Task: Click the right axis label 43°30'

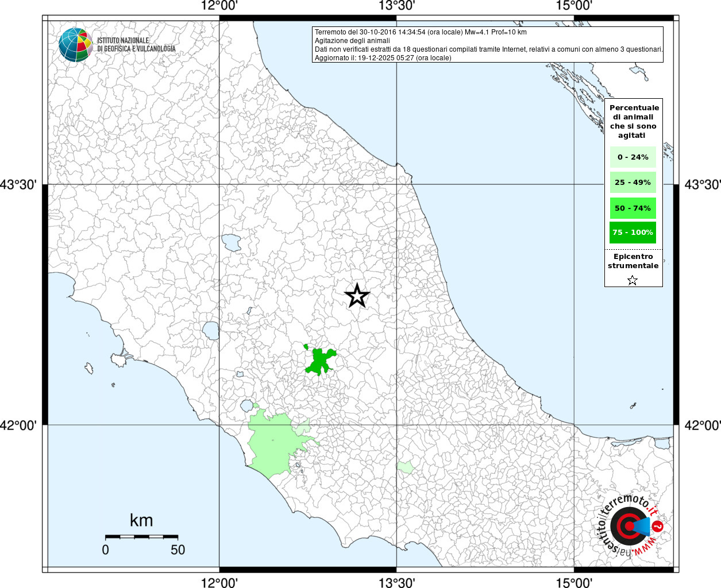Action: [702, 185]
